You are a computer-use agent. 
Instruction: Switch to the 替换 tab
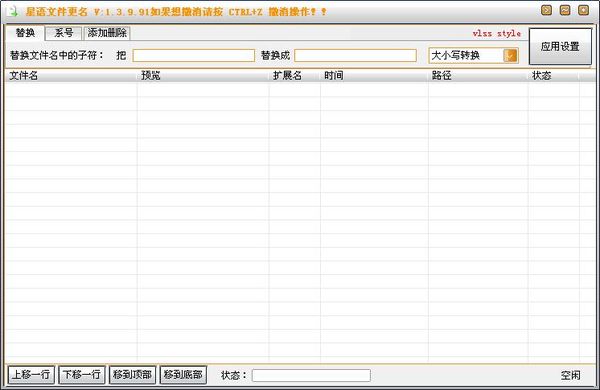[x=25, y=33]
